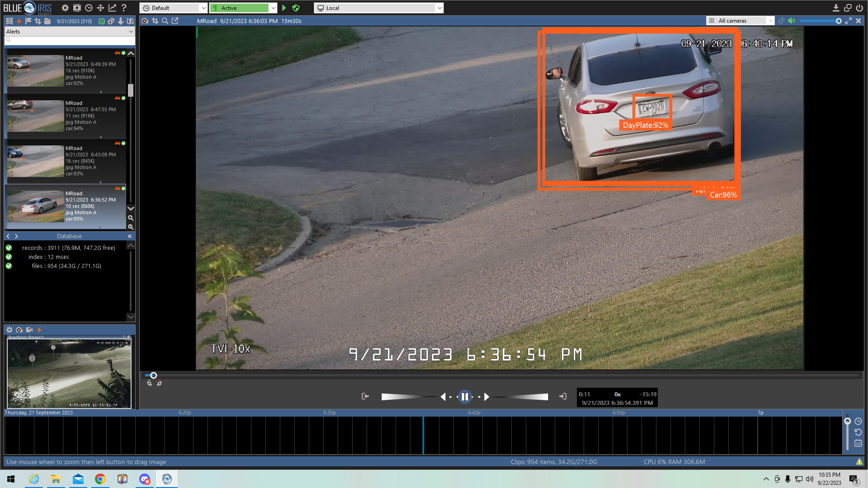868x488 pixels.
Task: Click the download arrow in clips toolbar
Action: (121, 21)
